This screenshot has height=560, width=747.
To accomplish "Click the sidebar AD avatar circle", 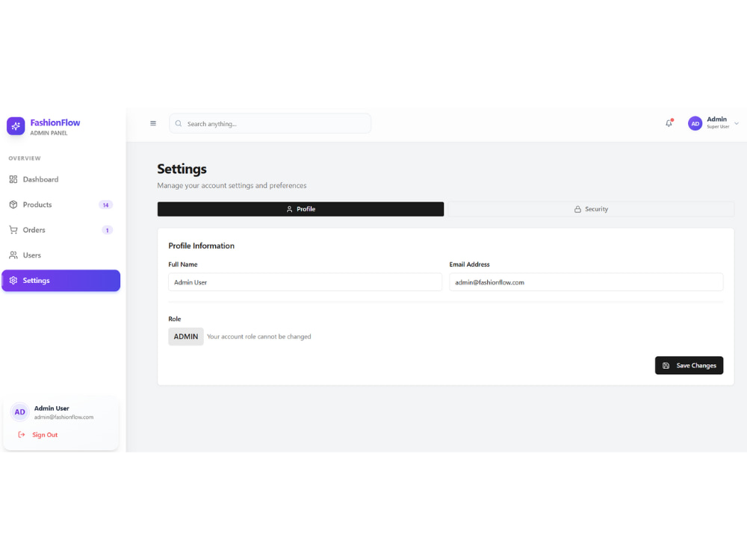I will coord(19,412).
